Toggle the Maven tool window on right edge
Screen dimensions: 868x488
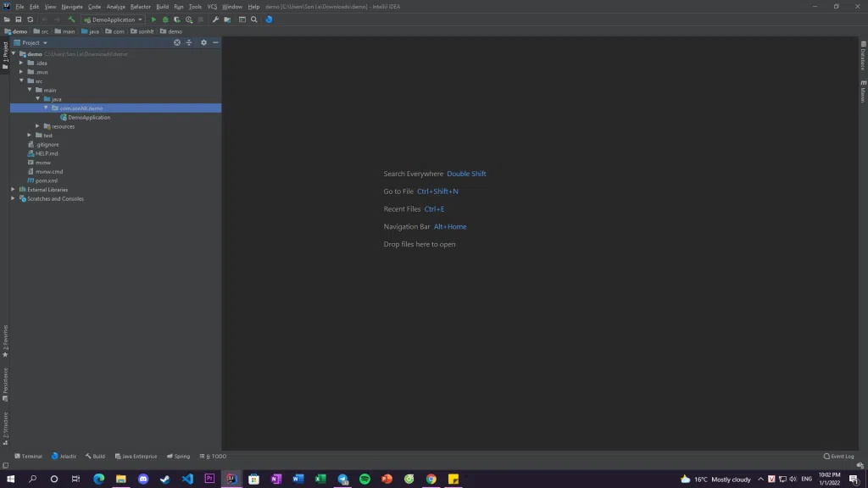863,93
